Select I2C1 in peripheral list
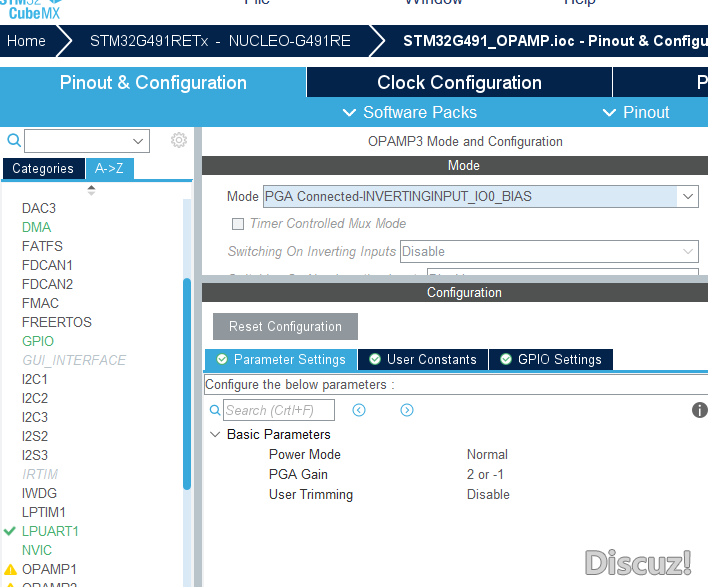This screenshot has height=587, width=708. (x=35, y=379)
